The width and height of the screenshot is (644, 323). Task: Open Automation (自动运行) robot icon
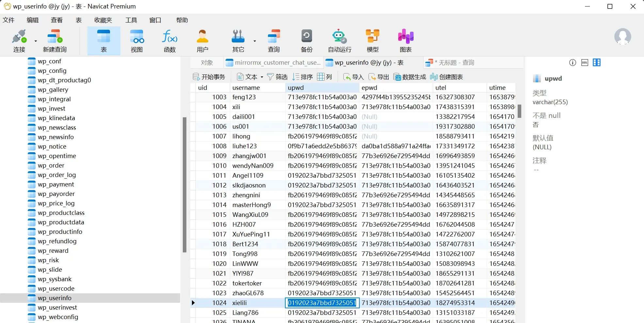pos(339,37)
